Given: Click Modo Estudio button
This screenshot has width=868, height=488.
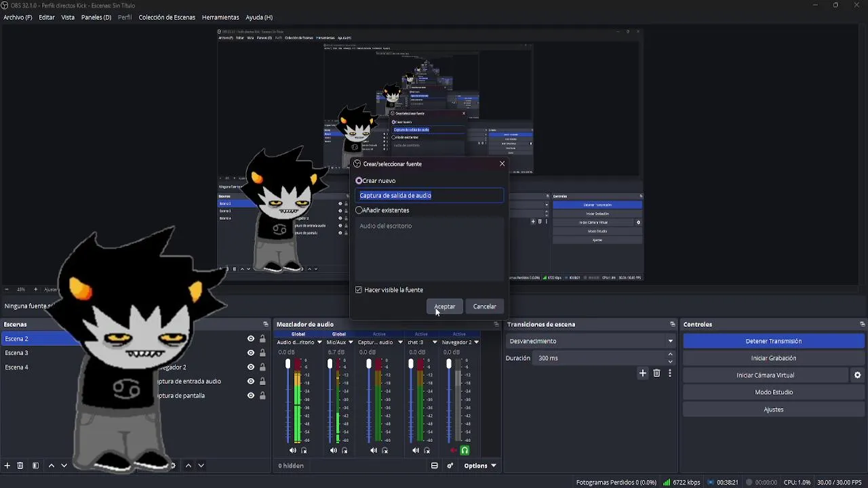Looking at the screenshot, I should [774, 392].
